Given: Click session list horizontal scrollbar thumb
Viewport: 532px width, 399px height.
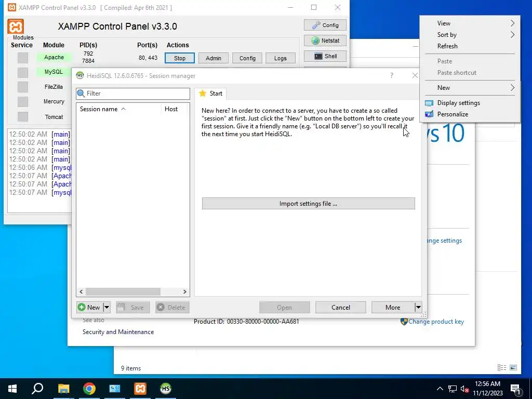Looking at the screenshot, I should click(123, 292).
